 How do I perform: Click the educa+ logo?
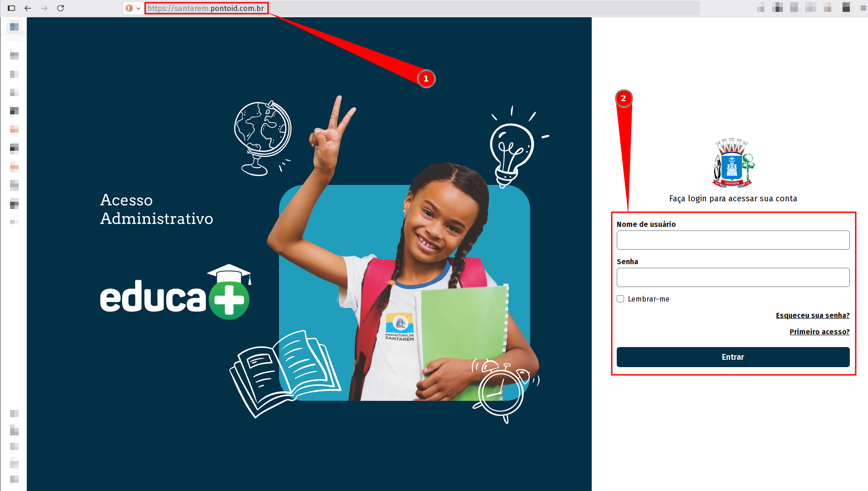tap(175, 293)
